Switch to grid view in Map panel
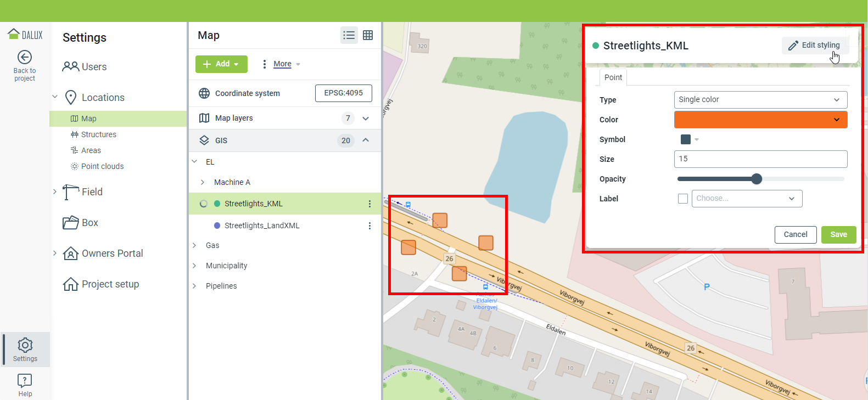868x400 pixels. click(368, 35)
